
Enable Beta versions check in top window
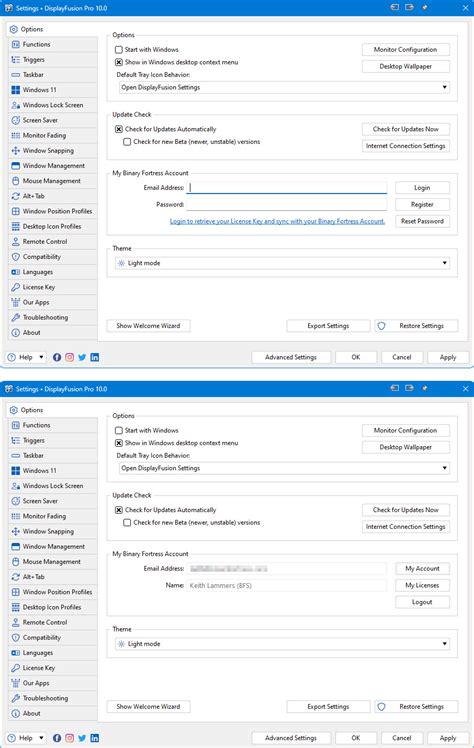(127, 142)
